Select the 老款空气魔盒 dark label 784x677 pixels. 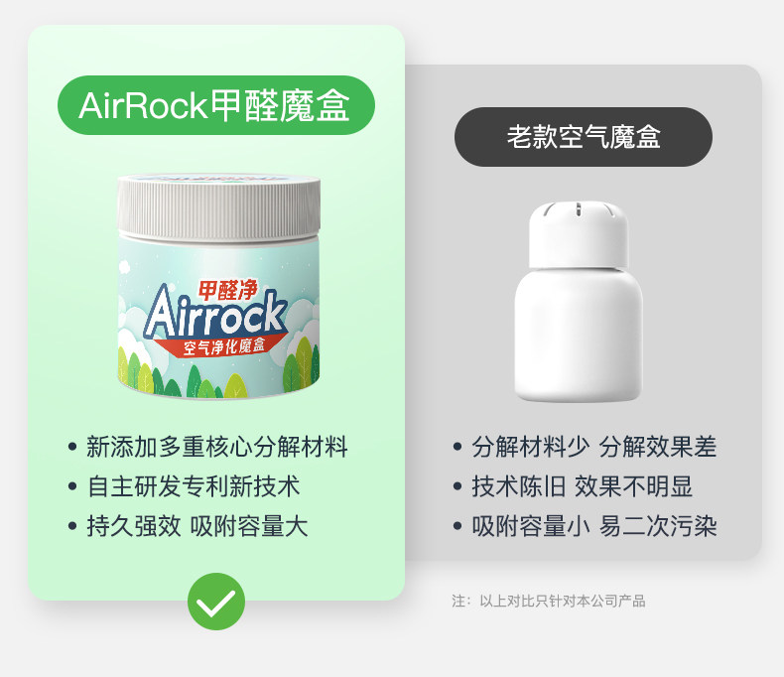point(583,137)
